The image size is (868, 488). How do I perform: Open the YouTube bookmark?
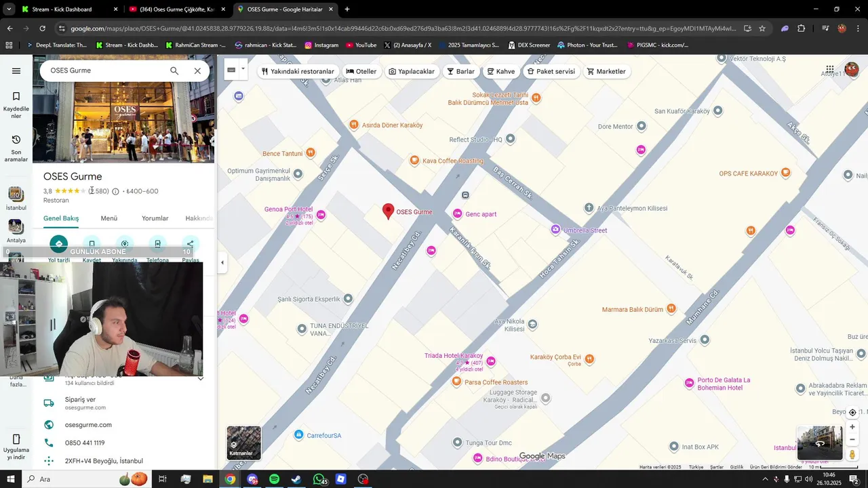(x=361, y=45)
